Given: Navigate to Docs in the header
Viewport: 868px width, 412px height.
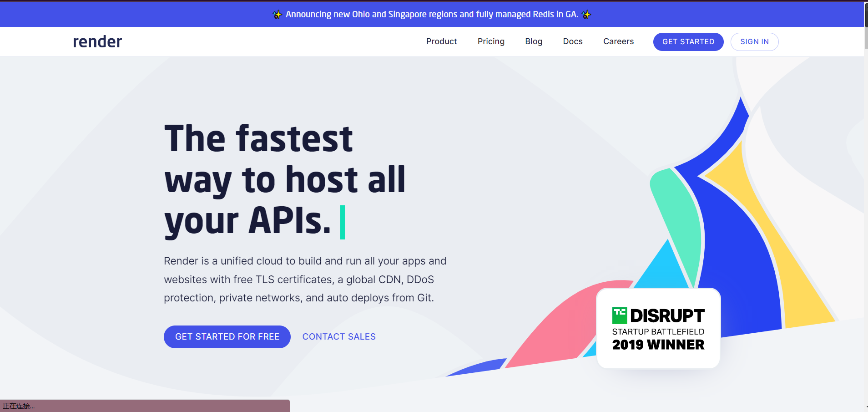Looking at the screenshot, I should 573,41.
